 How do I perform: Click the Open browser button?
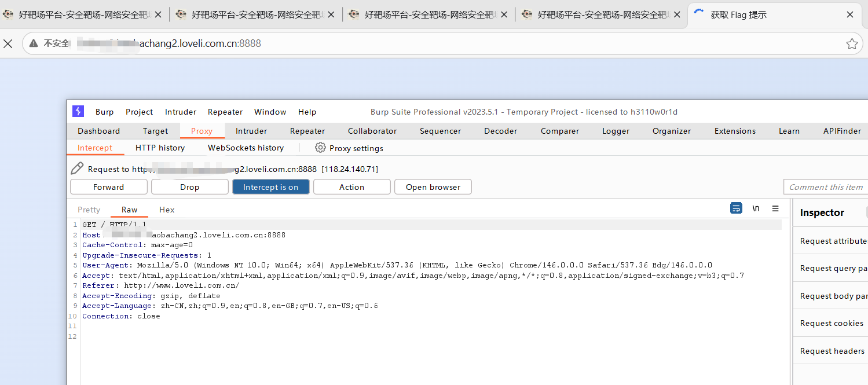[x=433, y=187]
